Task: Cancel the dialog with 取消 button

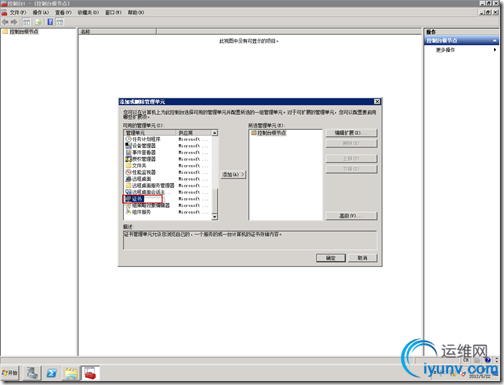Action: pyautogui.click(x=363, y=258)
